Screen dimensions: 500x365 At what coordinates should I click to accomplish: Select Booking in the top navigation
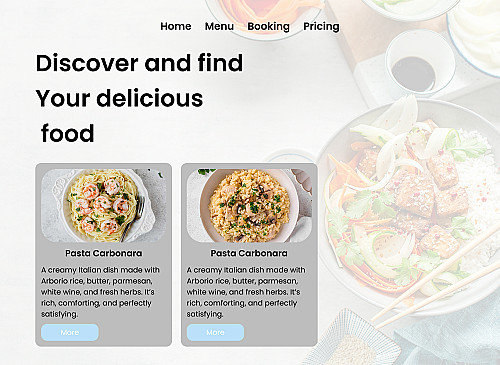(x=268, y=27)
